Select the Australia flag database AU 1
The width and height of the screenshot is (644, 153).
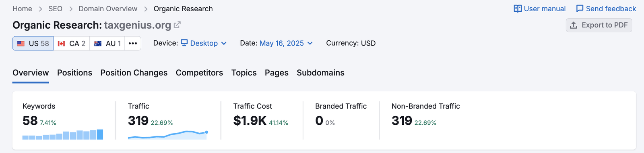[107, 43]
